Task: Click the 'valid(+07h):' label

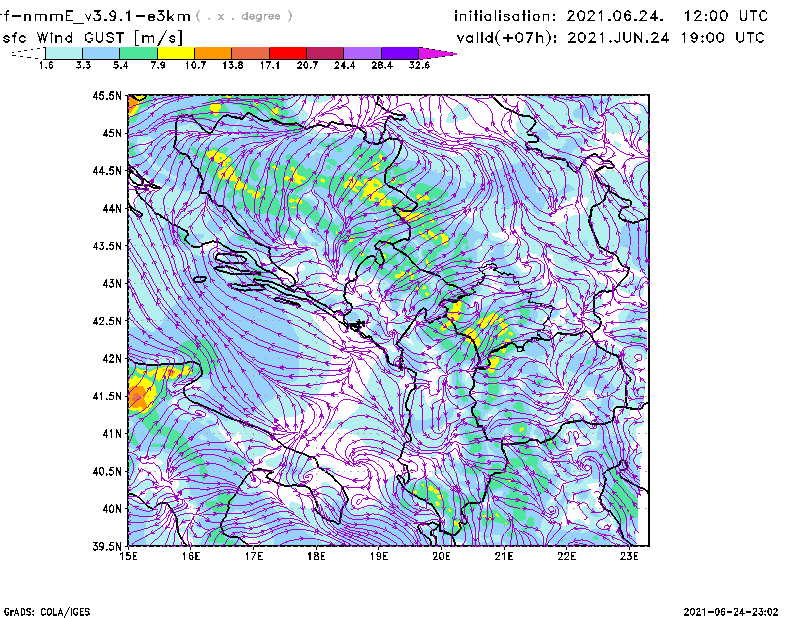Action: click(x=508, y=38)
